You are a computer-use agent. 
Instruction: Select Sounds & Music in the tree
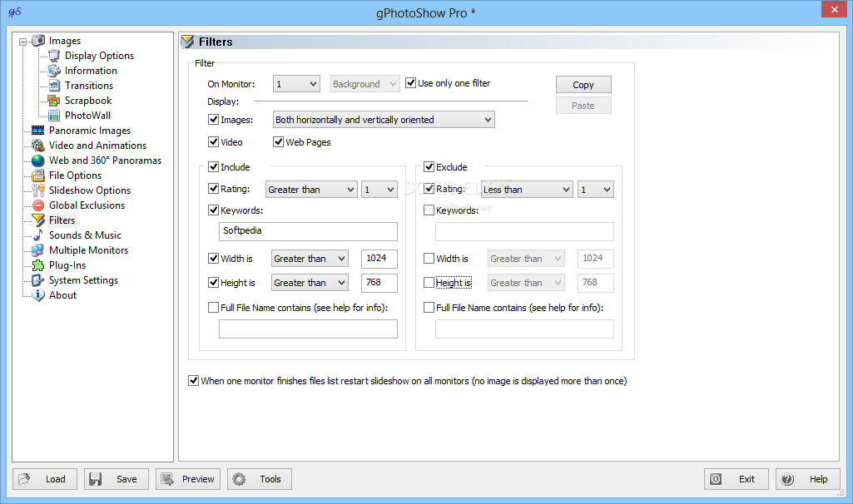[x=85, y=235]
